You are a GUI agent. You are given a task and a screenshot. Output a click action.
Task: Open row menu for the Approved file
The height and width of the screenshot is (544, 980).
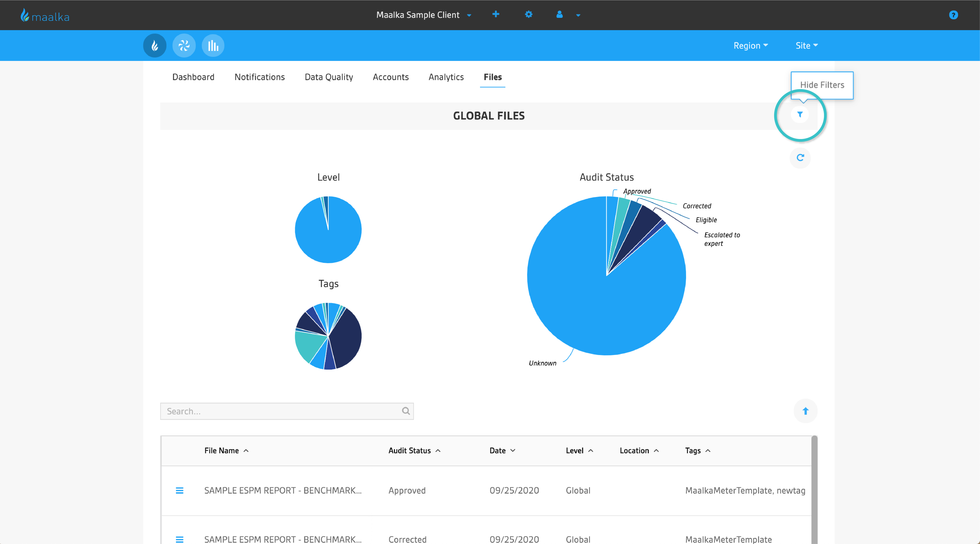pyautogui.click(x=180, y=491)
